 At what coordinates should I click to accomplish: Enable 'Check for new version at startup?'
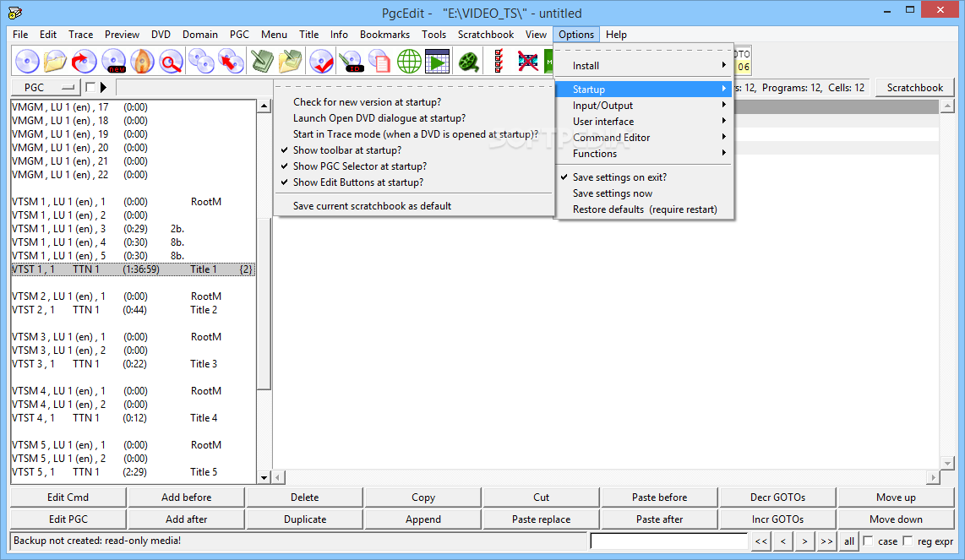[x=367, y=102]
